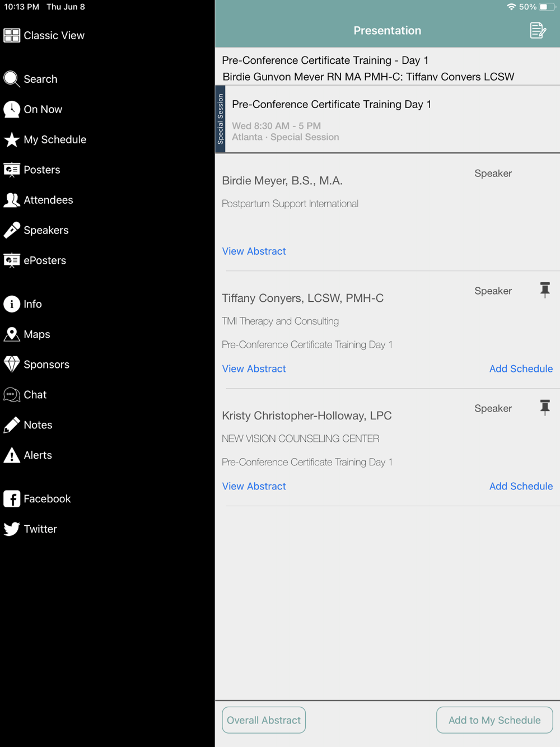Tap Postpartum Support International affiliation

pyautogui.click(x=290, y=204)
